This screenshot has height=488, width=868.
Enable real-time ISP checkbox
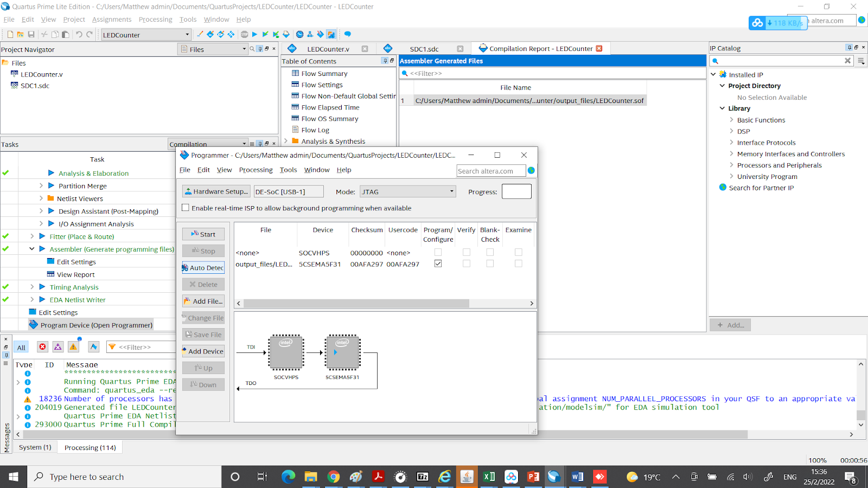[x=186, y=208]
